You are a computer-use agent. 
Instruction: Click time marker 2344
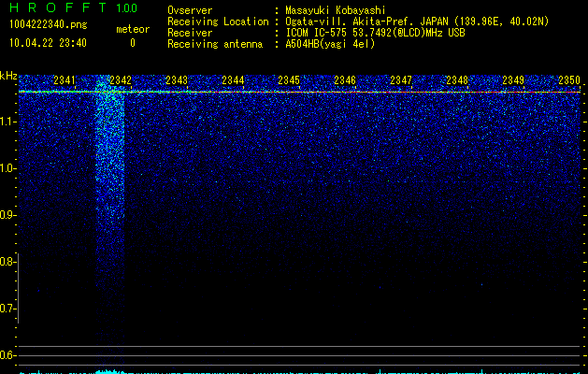point(233,80)
